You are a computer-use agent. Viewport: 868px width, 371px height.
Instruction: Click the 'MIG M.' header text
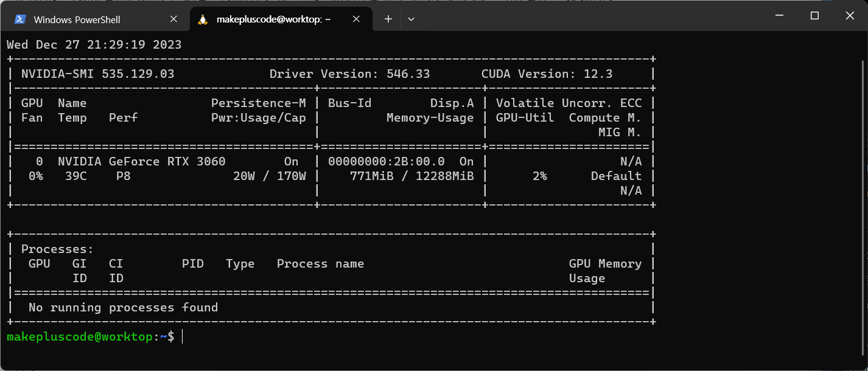[x=620, y=133]
